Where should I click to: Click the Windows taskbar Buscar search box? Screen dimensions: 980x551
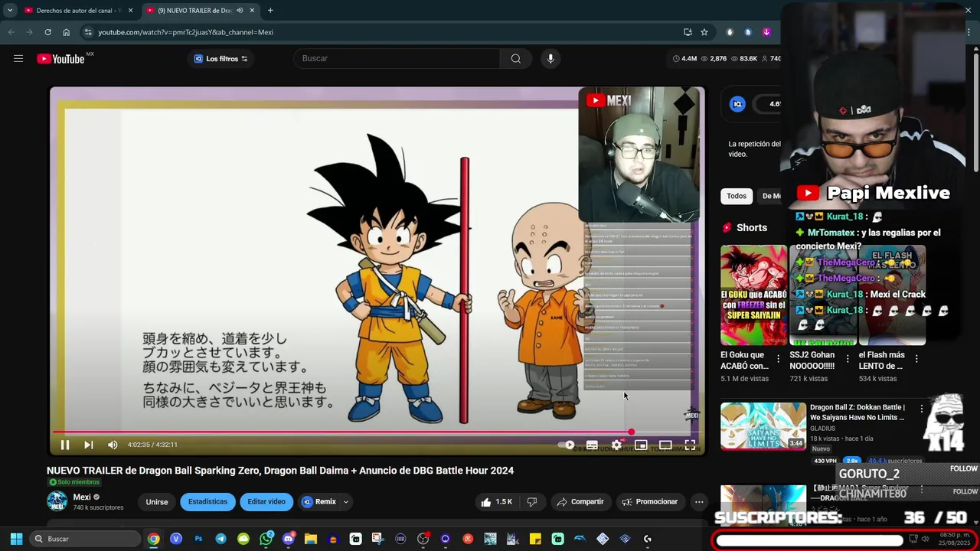coord(86,539)
